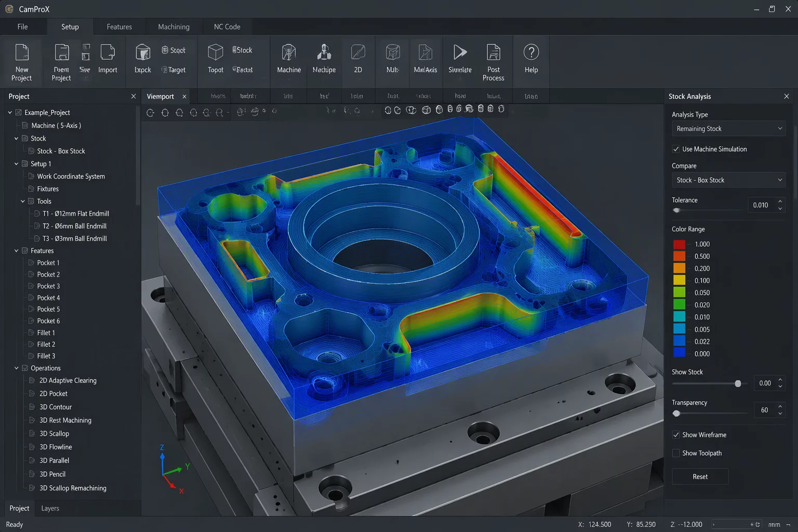
Task: Open the NC Code ribbon tab
Action: (x=227, y=26)
